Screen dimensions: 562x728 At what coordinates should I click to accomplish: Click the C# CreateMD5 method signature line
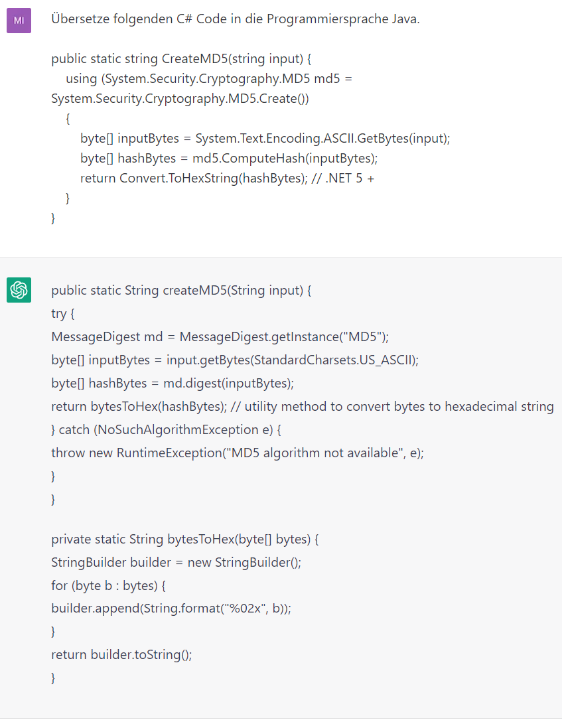tap(181, 58)
